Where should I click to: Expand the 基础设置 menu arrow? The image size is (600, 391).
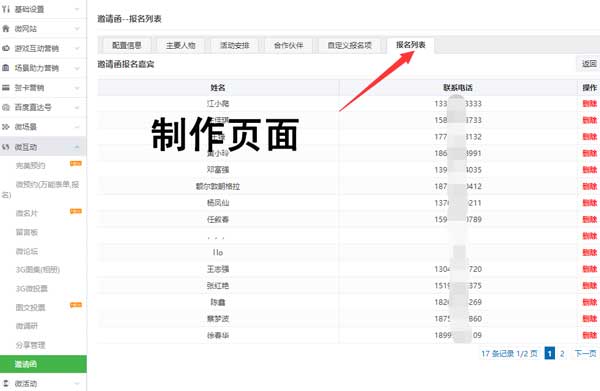point(77,9)
